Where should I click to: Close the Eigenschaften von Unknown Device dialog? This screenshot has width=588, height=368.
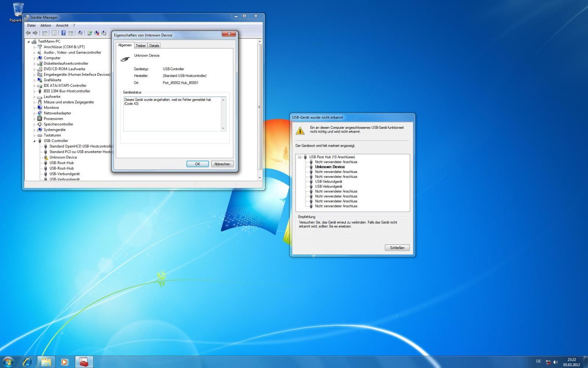tap(229, 34)
